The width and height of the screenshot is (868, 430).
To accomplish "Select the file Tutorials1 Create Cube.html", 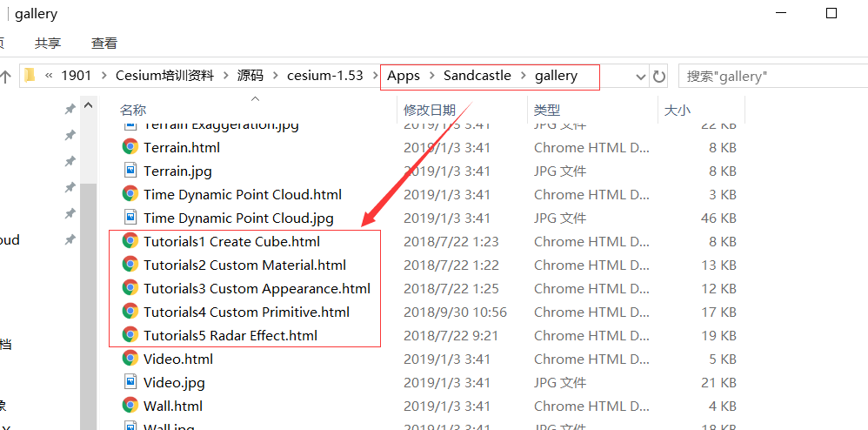I will click(232, 242).
